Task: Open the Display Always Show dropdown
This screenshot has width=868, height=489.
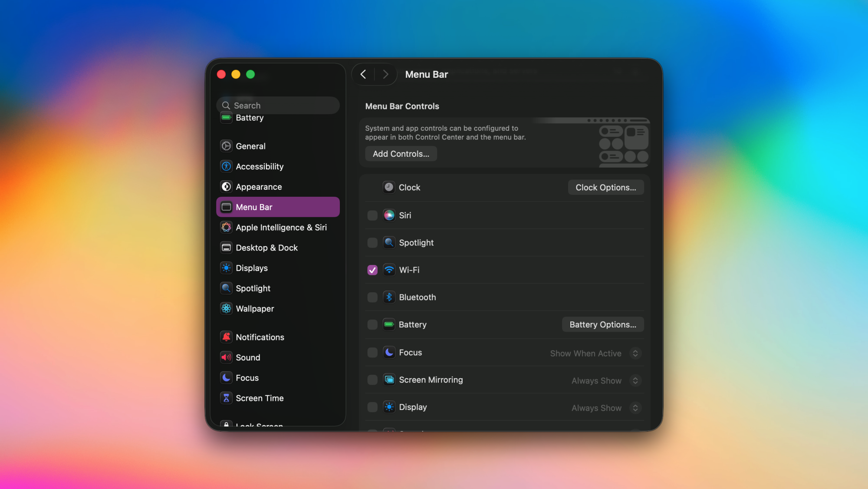Action: [635, 408]
